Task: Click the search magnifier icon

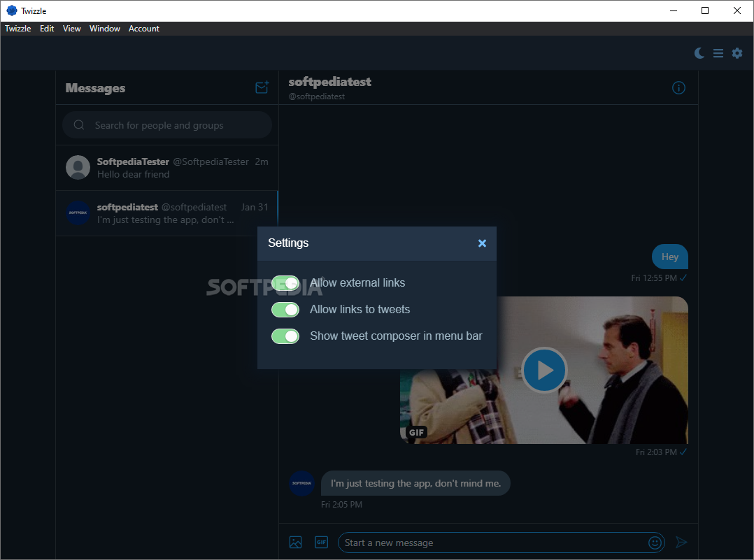Action: 79,125
